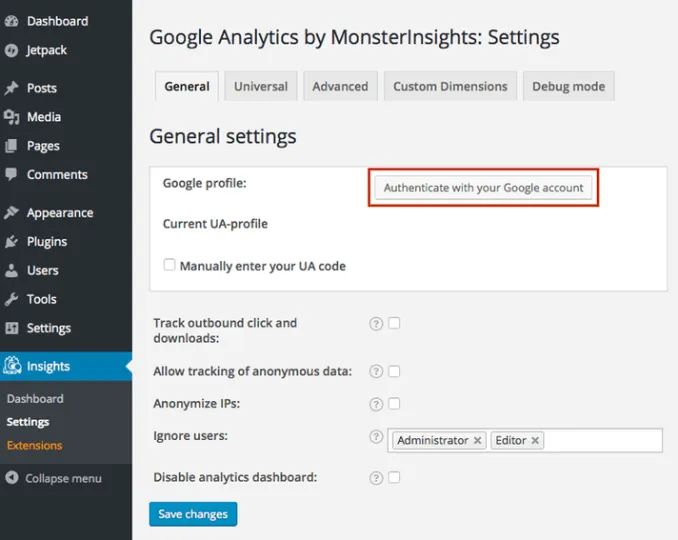This screenshot has height=540, width=678.
Task: Switch to the Universal tab
Action: click(260, 86)
